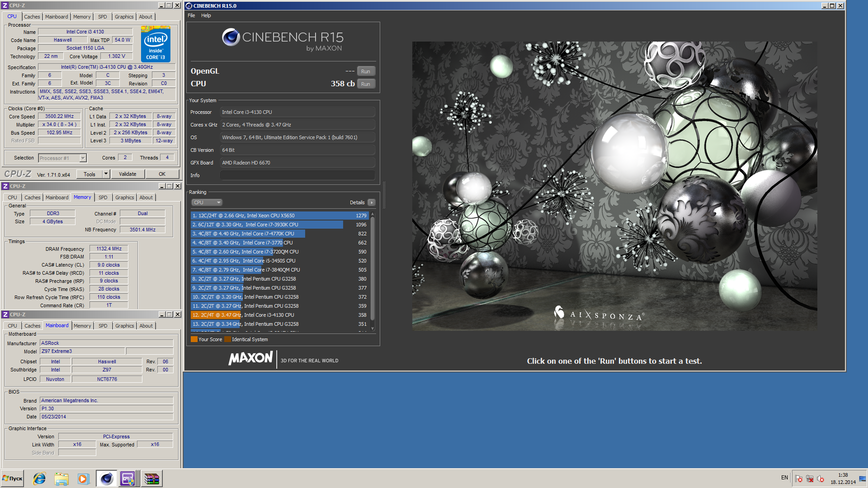Open About tab in top CPU-Z window
This screenshot has height=488, width=868.
point(146,17)
